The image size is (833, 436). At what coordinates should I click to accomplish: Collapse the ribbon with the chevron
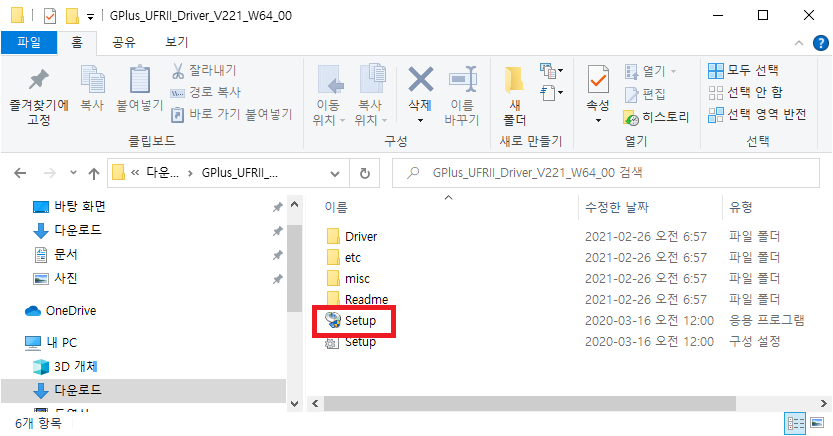click(x=798, y=43)
